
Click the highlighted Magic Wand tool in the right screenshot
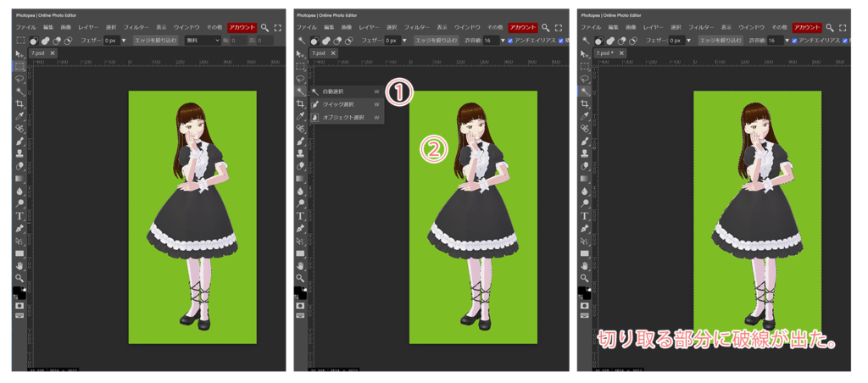point(584,92)
